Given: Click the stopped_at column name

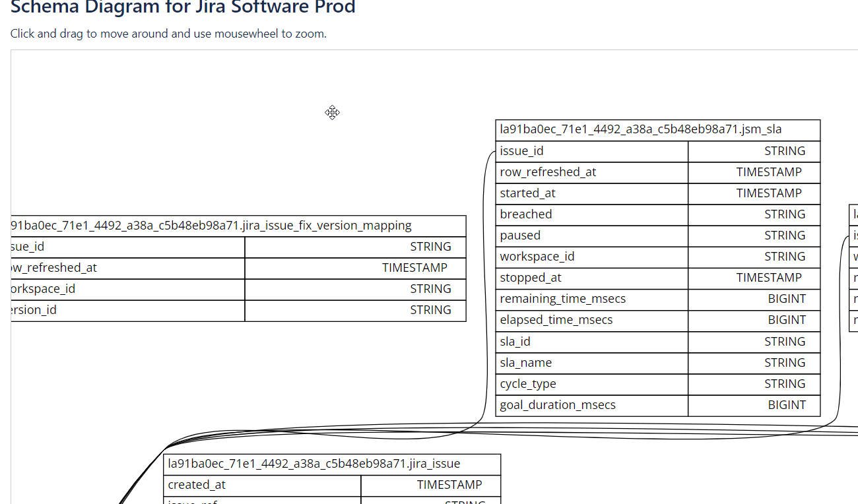Looking at the screenshot, I should click(x=531, y=278).
